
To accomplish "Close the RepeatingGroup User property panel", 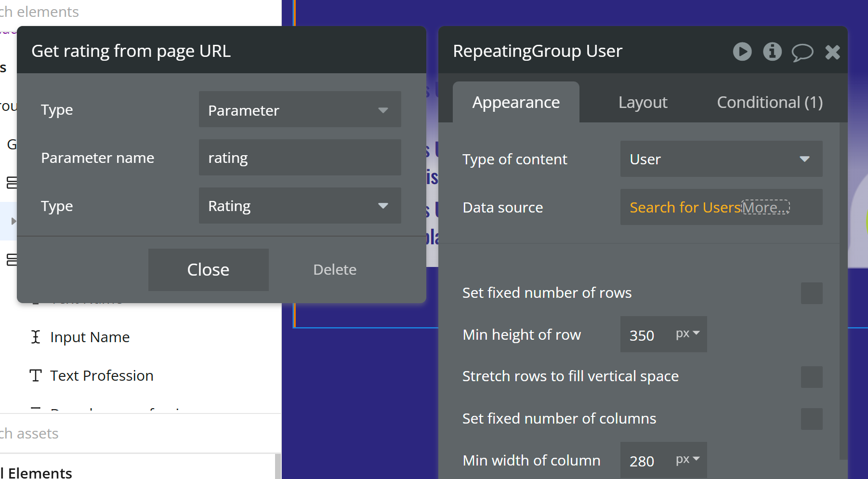I will (x=832, y=52).
